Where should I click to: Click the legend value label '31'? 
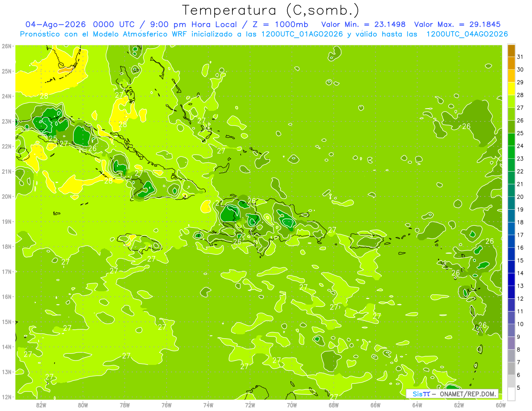[520, 57]
